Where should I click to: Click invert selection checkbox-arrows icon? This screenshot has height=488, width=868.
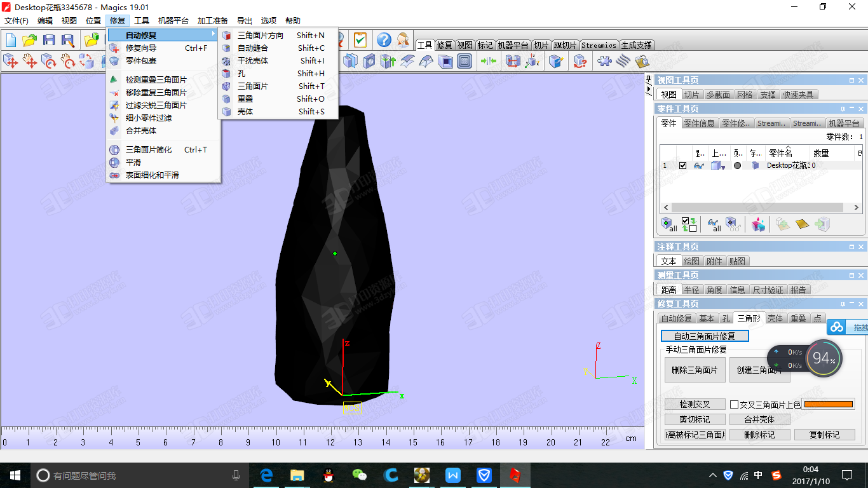[689, 224]
